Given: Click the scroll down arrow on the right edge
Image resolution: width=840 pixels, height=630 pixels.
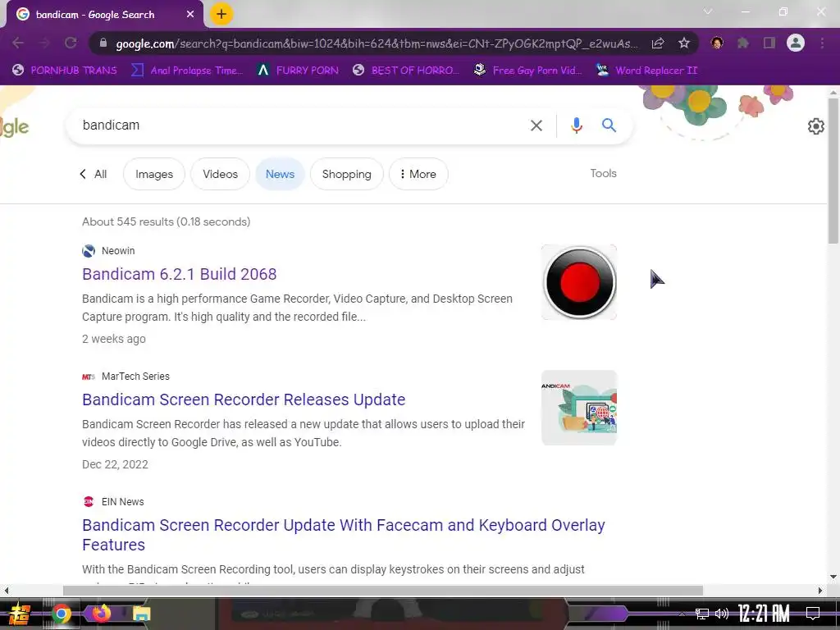Looking at the screenshot, I should [833, 577].
